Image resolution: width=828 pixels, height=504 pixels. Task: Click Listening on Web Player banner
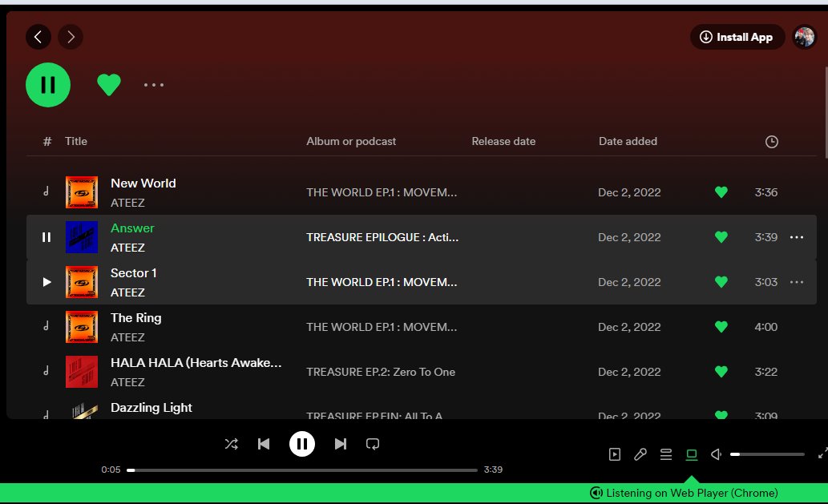pos(684,493)
